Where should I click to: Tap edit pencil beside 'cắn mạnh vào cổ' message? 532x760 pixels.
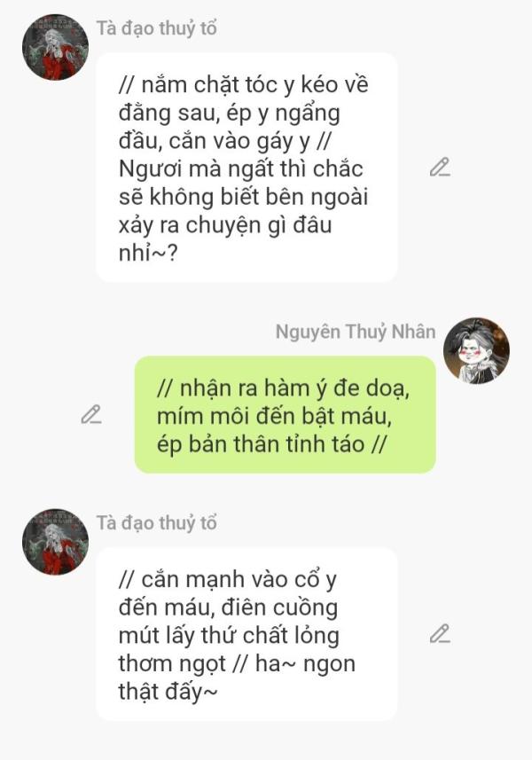(x=440, y=633)
